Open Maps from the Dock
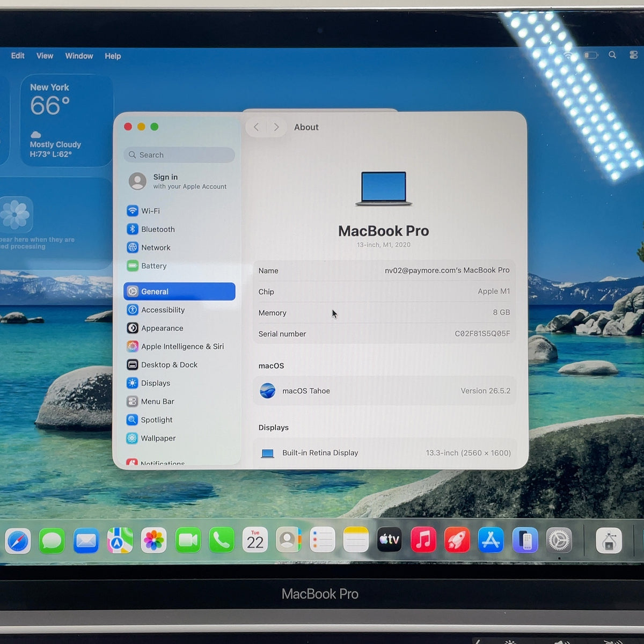Image resolution: width=644 pixels, height=644 pixels. 120,540
